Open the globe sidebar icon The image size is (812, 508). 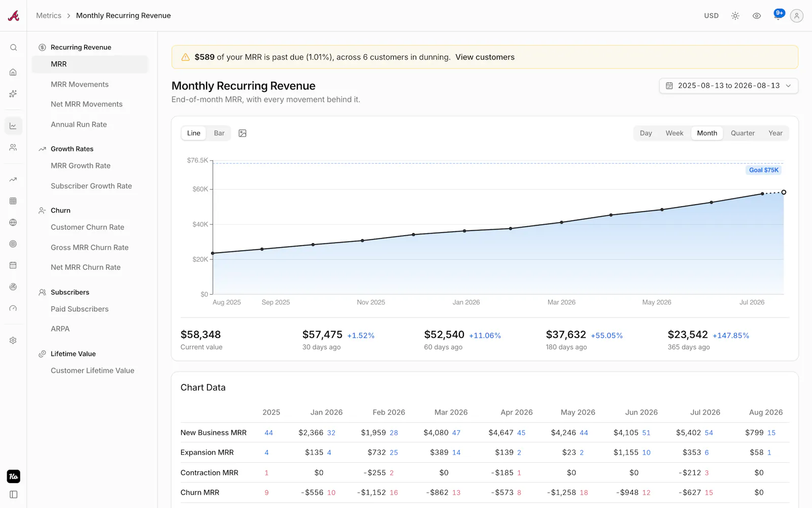(13, 223)
